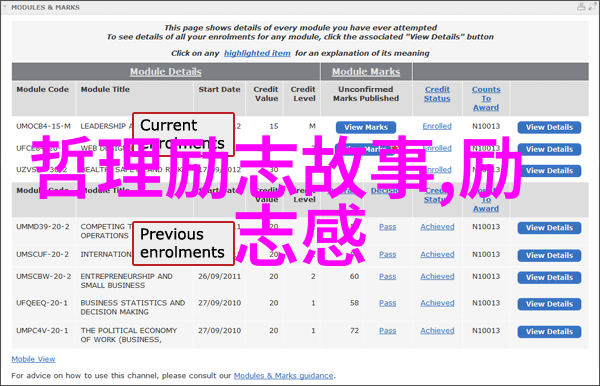The width and height of the screenshot is (600, 386).
Task: Open the Modules & Marks guidance link
Action: (x=284, y=376)
